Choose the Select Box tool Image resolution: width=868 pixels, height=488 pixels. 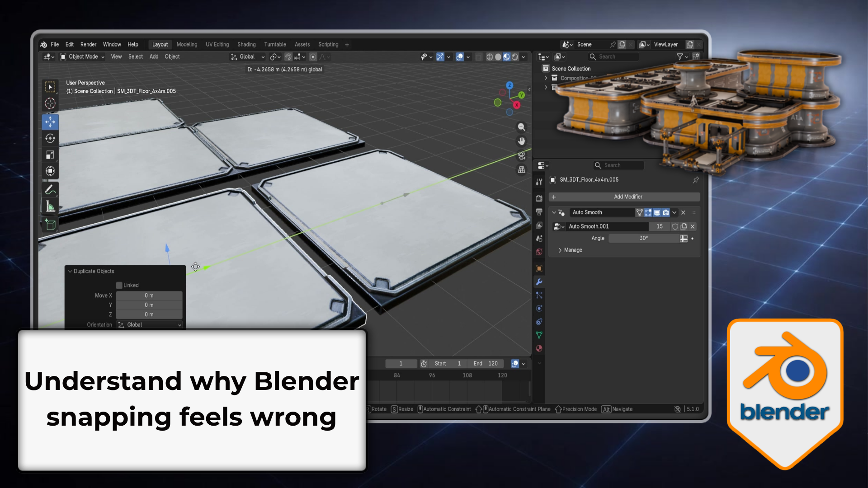coord(50,87)
